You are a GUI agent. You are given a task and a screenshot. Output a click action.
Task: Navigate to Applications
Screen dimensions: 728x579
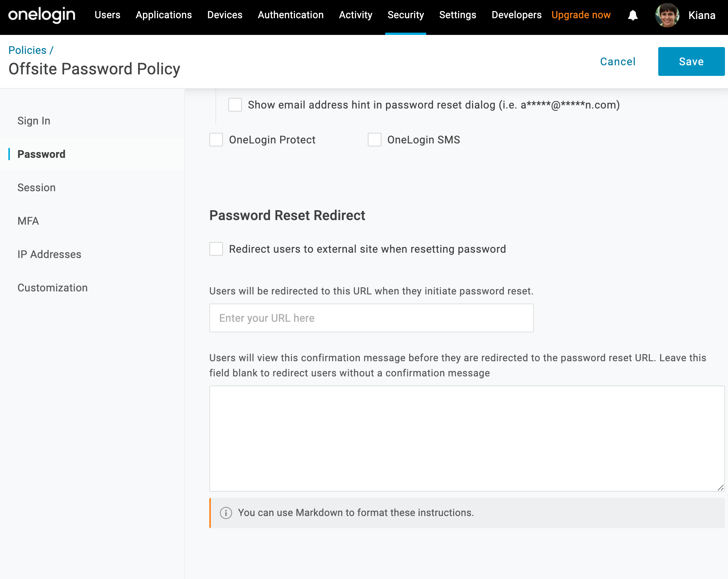pos(163,15)
